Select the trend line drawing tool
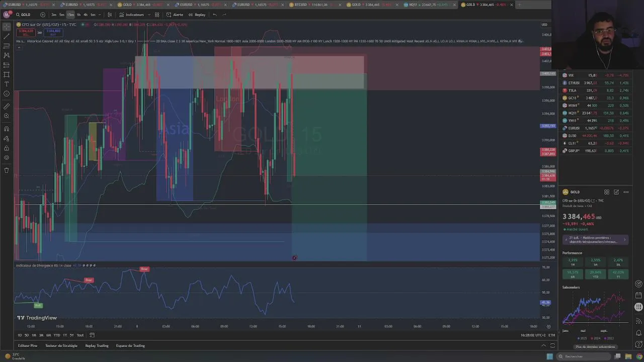The width and height of the screenshot is (644, 362). (7, 36)
